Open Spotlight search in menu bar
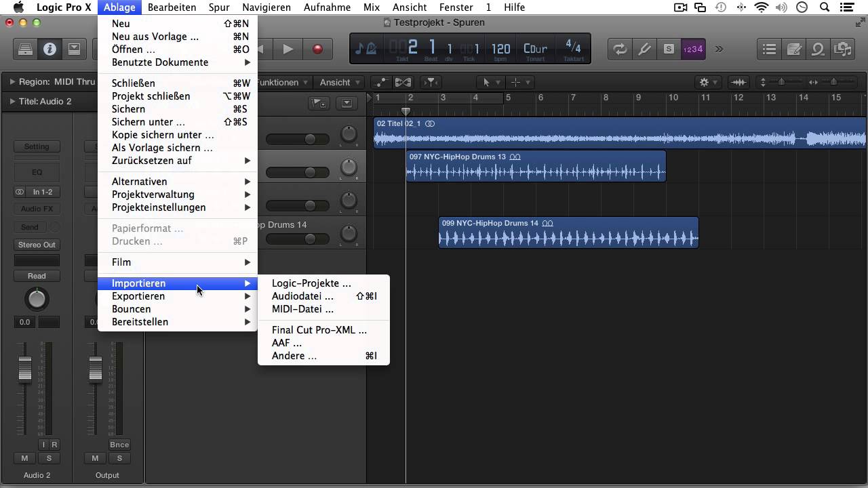Screen dimensions: 868x488 [825, 7]
